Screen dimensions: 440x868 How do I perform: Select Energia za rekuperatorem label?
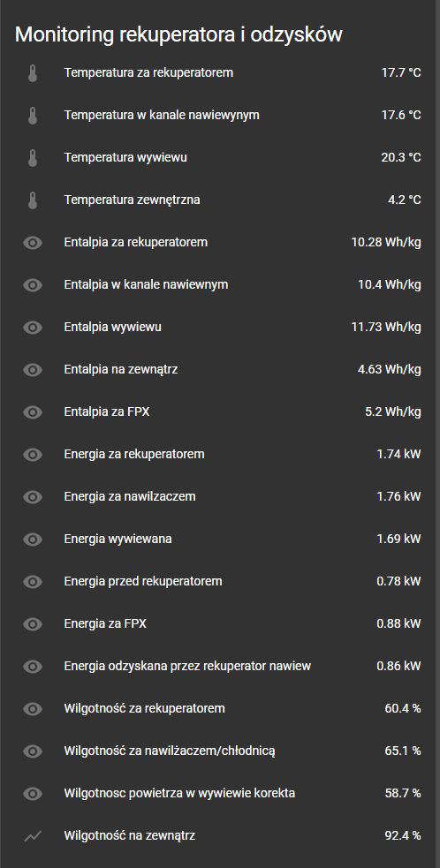click(x=134, y=454)
